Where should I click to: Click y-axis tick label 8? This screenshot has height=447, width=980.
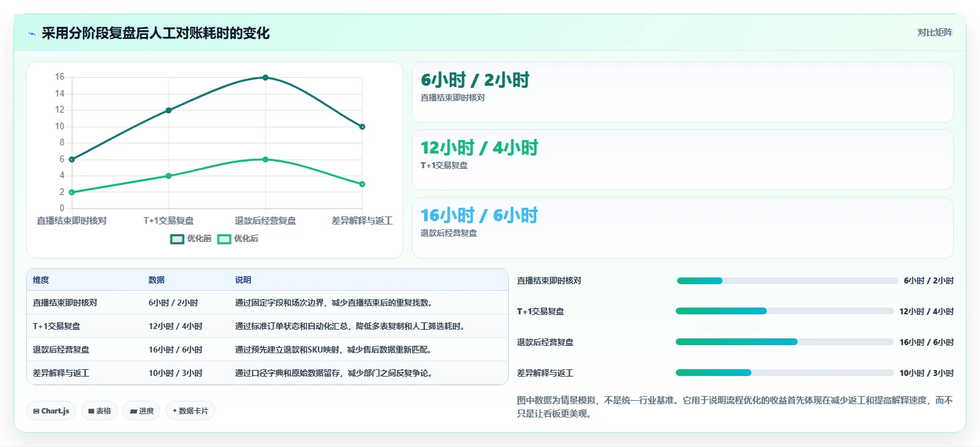click(62, 143)
